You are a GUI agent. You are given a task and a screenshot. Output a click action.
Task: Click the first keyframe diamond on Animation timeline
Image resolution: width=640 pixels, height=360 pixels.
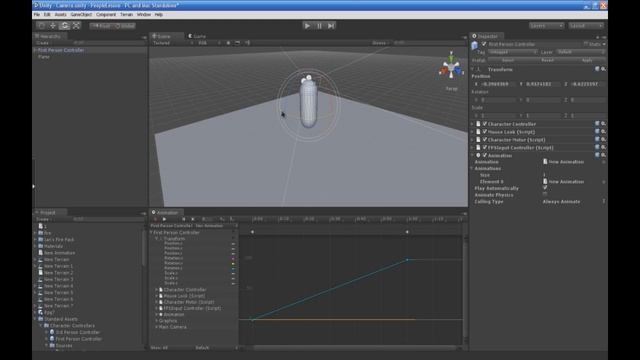[252, 232]
